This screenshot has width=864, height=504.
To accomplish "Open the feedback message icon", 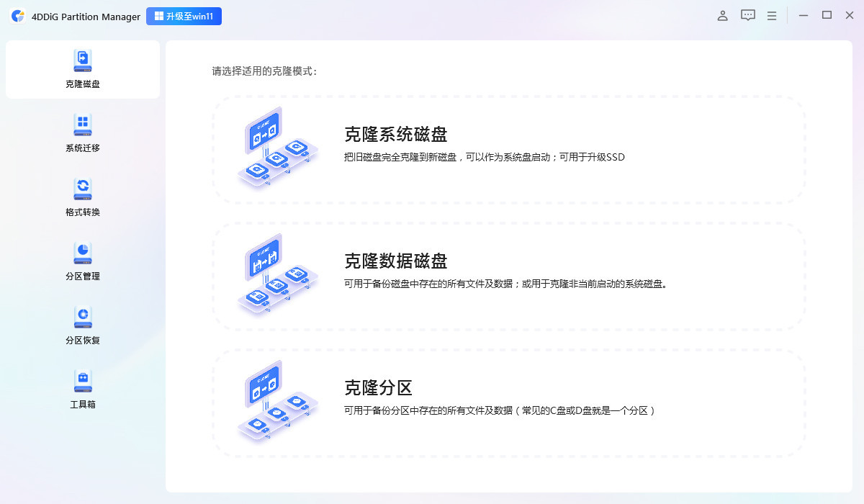I will [747, 15].
